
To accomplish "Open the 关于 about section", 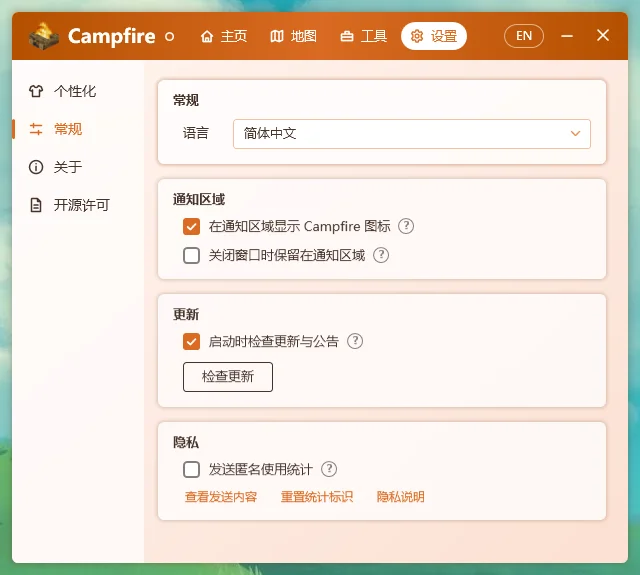I will click(56, 167).
